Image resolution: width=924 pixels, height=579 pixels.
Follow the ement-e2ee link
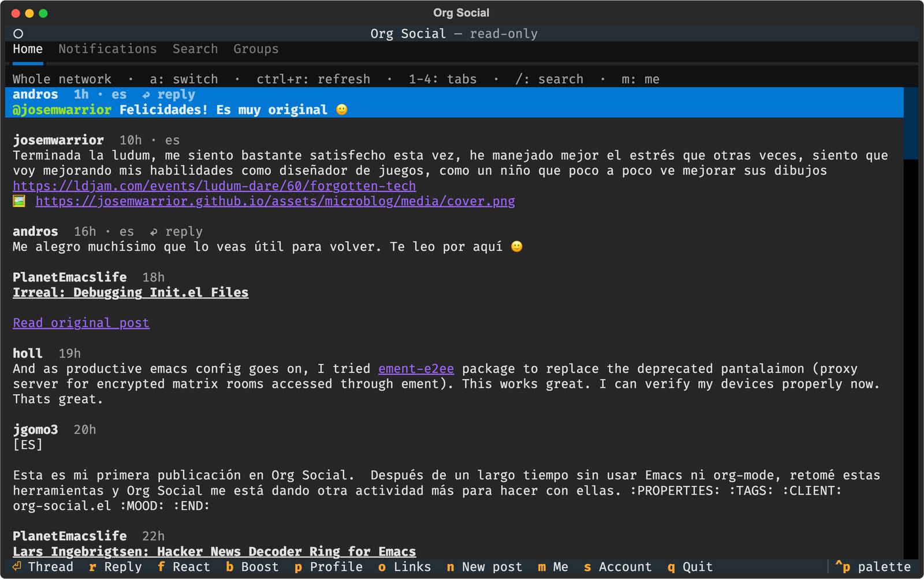pos(416,369)
